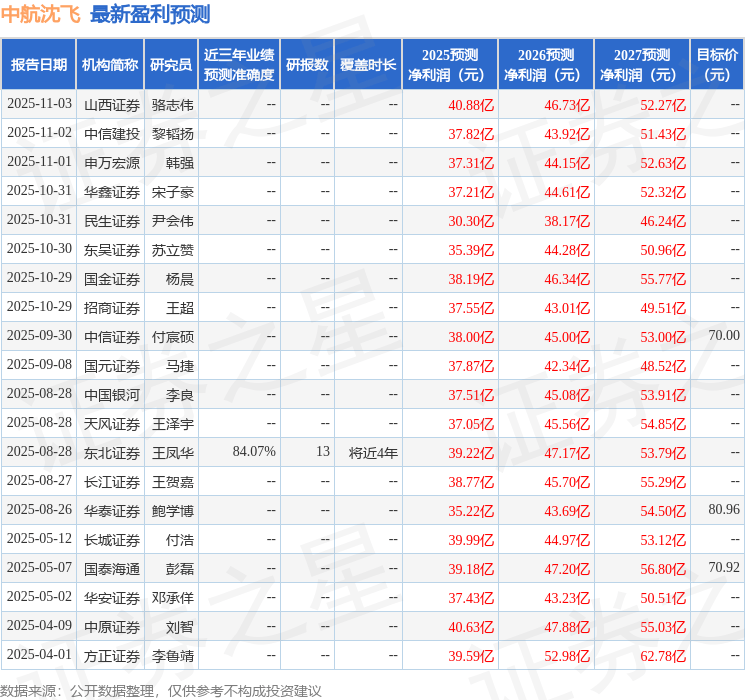The image size is (745, 700).
Task: Click analyst name 王超
Action: click(180, 308)
